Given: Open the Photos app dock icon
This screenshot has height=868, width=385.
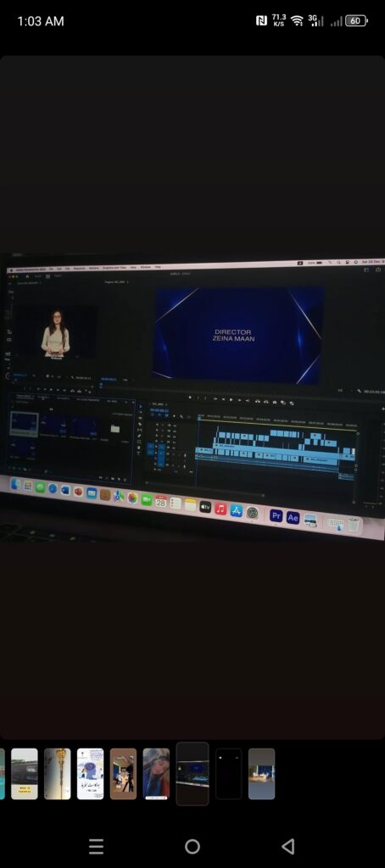Looking at the screenshot, I should tap(132, 498).
